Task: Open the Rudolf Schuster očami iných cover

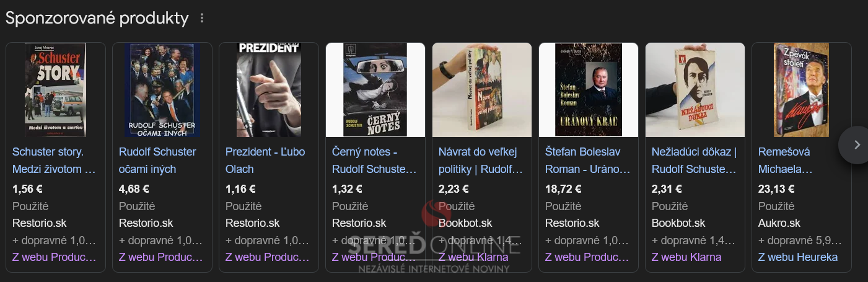Action: 162,90
